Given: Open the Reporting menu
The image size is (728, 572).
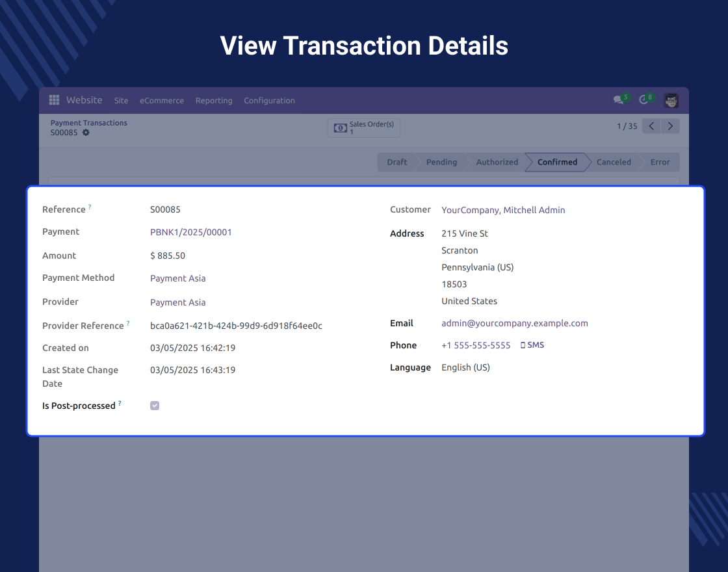Looking at the screenshot, I should 214,101.
